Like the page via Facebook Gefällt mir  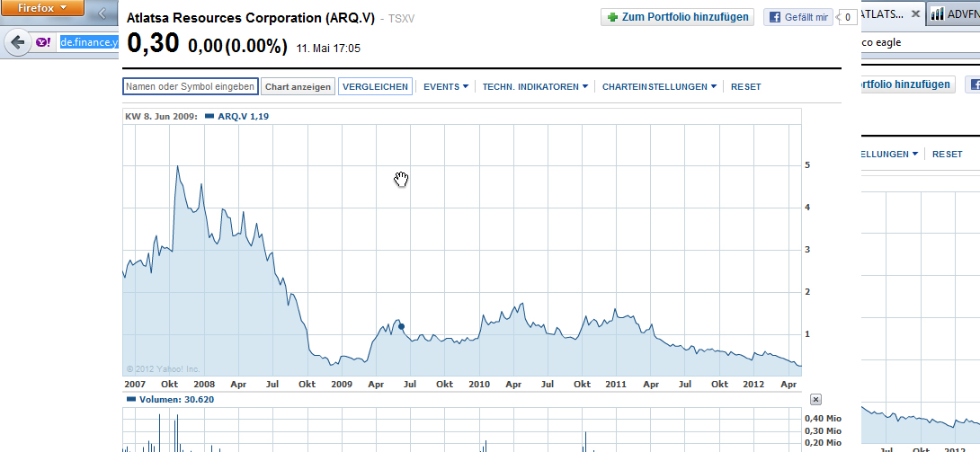click(798, 17)
